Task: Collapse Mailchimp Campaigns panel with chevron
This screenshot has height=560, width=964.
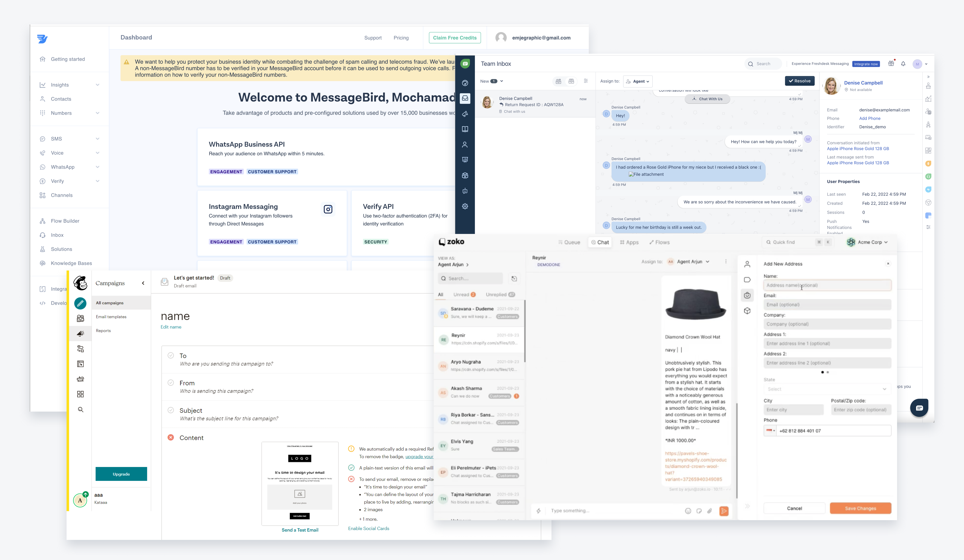Action: point(143,283)
